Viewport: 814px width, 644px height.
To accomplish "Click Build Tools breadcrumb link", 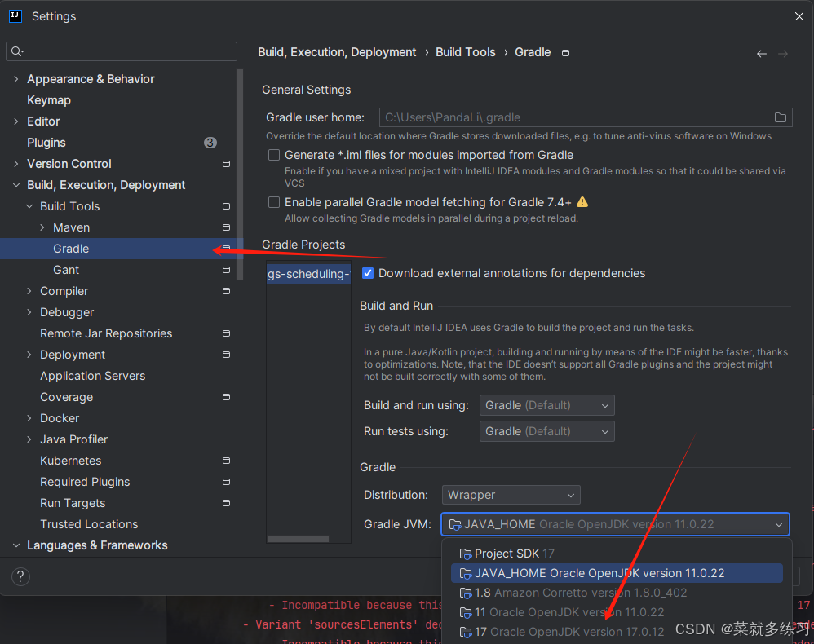I will coord(465,52).
